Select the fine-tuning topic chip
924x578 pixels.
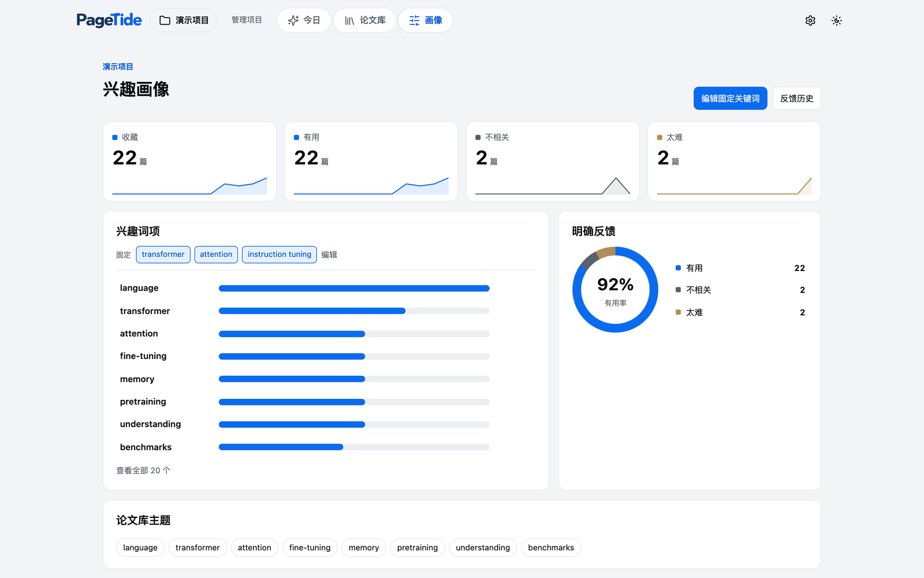coord(310,547)
